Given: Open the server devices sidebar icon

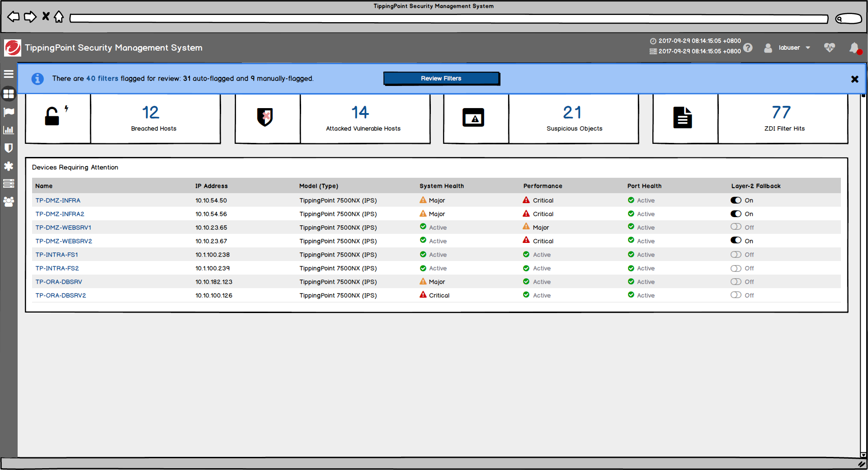Looking at the screenshot, I should 9,183.
